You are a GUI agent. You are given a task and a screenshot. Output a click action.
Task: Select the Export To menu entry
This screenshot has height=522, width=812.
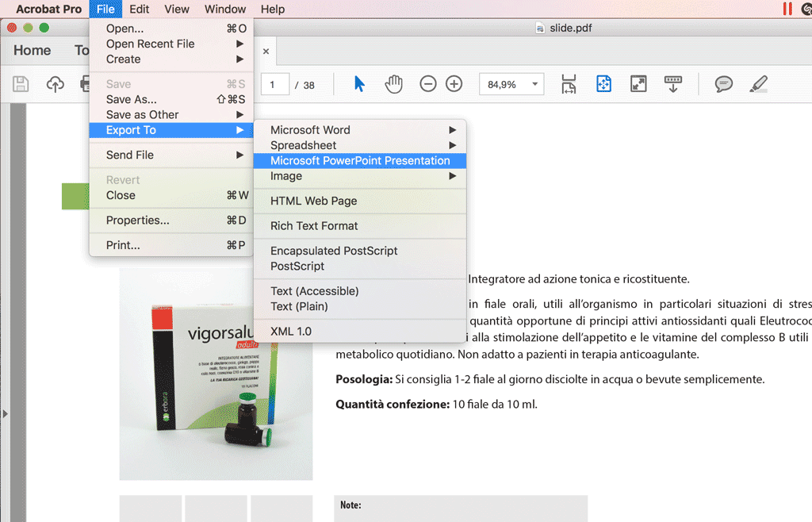171,130
